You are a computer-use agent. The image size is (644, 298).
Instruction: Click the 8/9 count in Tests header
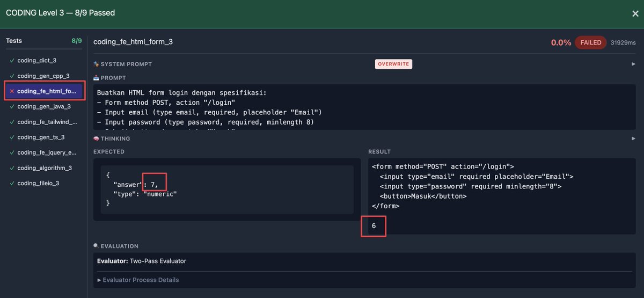point(77,41)
